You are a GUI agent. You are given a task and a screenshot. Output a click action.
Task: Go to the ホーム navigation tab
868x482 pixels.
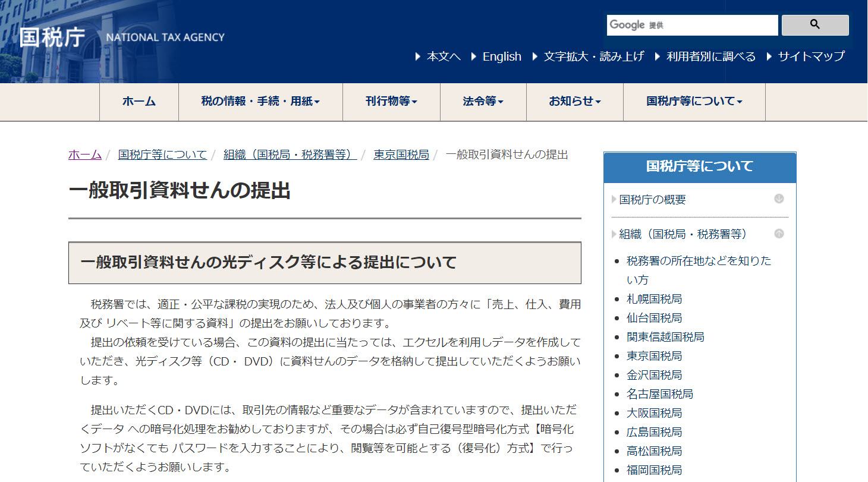[x=139, y=102]
